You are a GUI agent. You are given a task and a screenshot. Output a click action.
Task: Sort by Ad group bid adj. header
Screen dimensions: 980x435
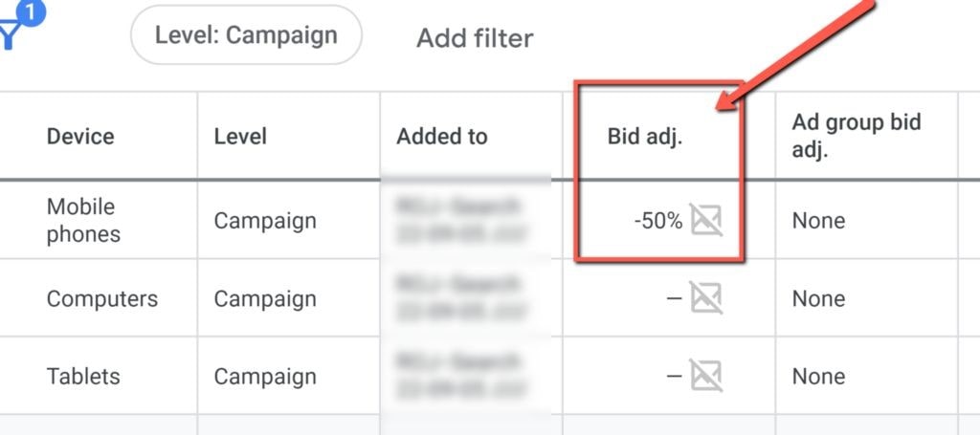point(857,136)
